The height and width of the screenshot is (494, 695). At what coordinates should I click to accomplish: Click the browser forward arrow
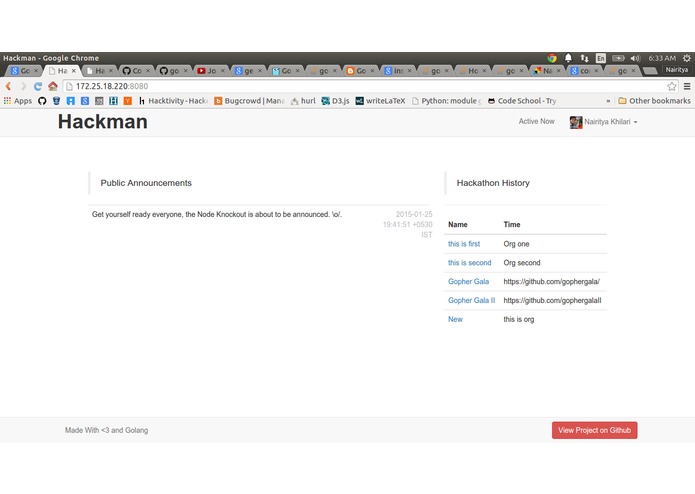tap(23, 86)
